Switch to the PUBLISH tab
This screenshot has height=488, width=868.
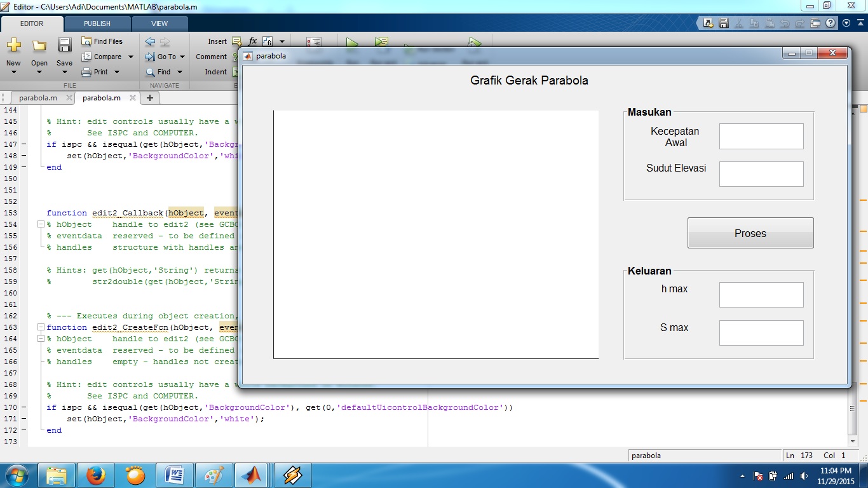pyautogui.click(x=97, y=24)
